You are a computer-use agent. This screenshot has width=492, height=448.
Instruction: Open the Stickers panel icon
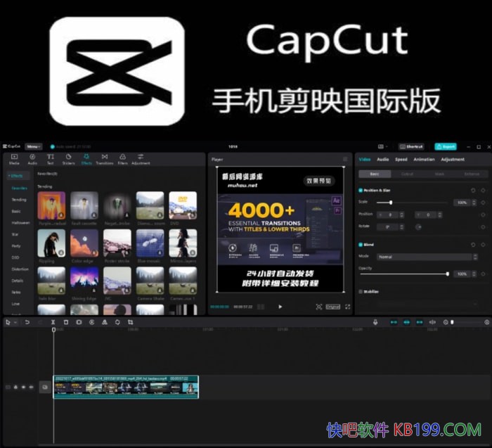68,158
